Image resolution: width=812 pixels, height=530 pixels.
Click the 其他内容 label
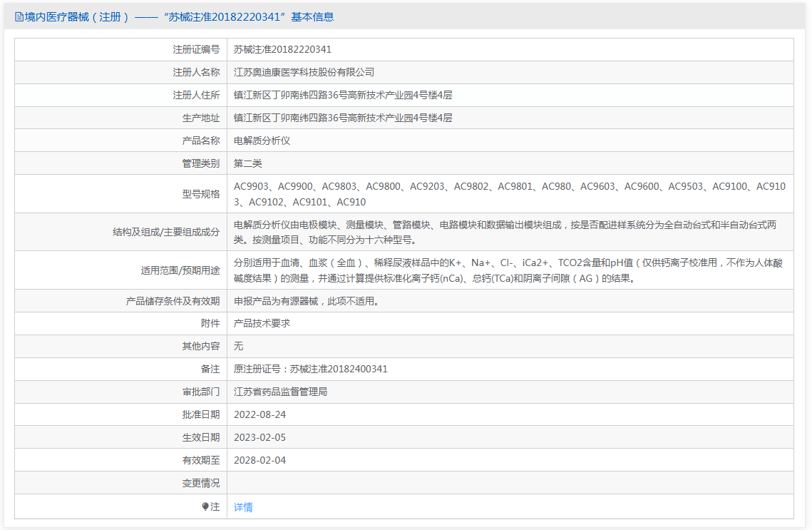[x=201, y=346]
